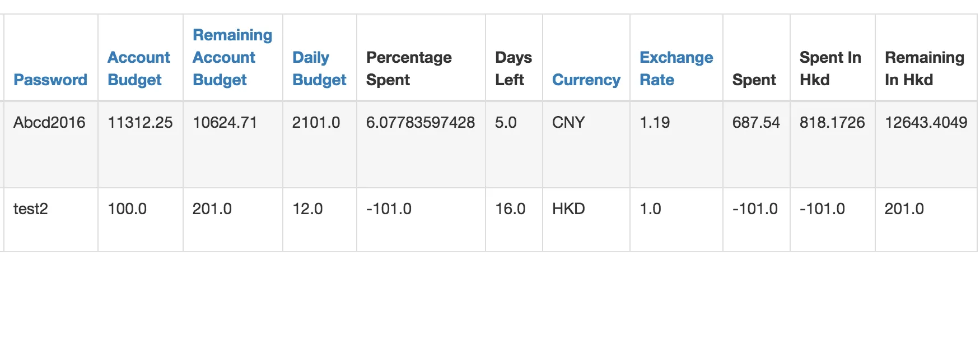
Task: Click the 10624.71 remaining budget cell
Action: [225, 122]
